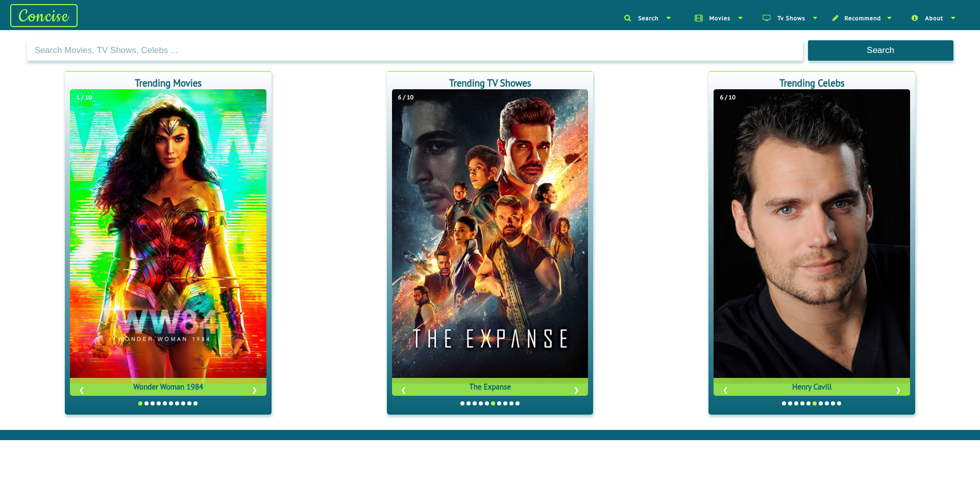Select last dot under Trending TV Showes
The image size is (980, 484).
click(x=518, y=403)
